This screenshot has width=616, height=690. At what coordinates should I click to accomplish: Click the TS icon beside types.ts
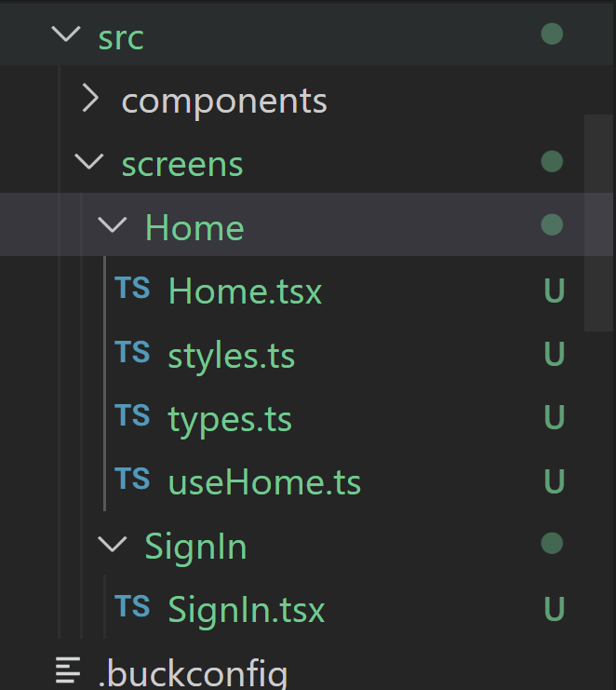coord(132,415)
